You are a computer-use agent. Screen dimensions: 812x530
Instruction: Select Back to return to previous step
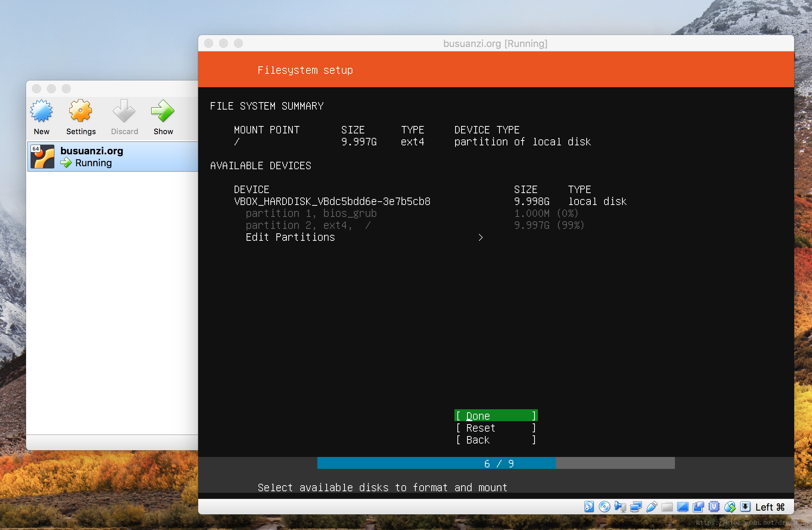497,439
